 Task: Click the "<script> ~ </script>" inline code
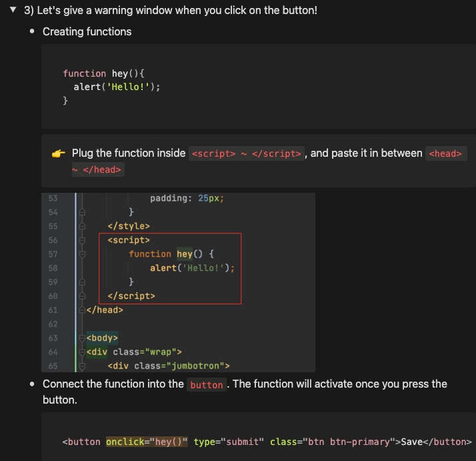pyautogui.click(x=246, y=153)
